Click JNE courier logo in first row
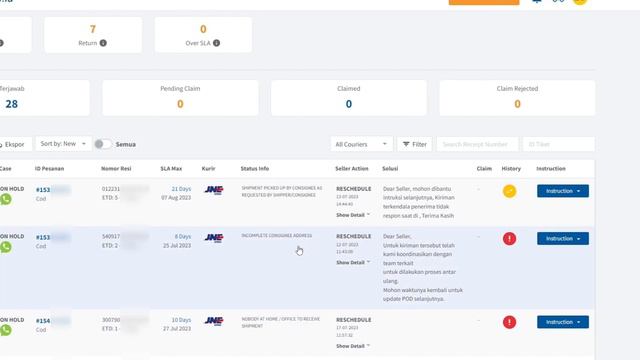This screenshot has width=640, height=360. [x=214, y=190]
